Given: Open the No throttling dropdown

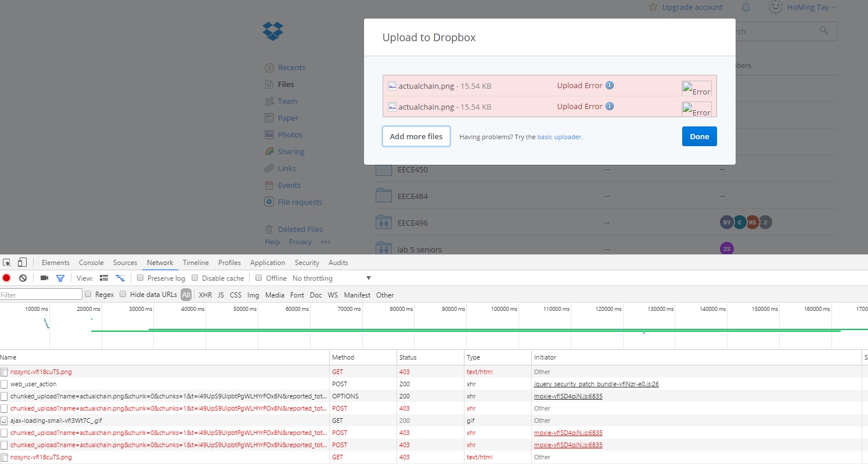Looking at the screenshot, I should [x=332, y=278].
